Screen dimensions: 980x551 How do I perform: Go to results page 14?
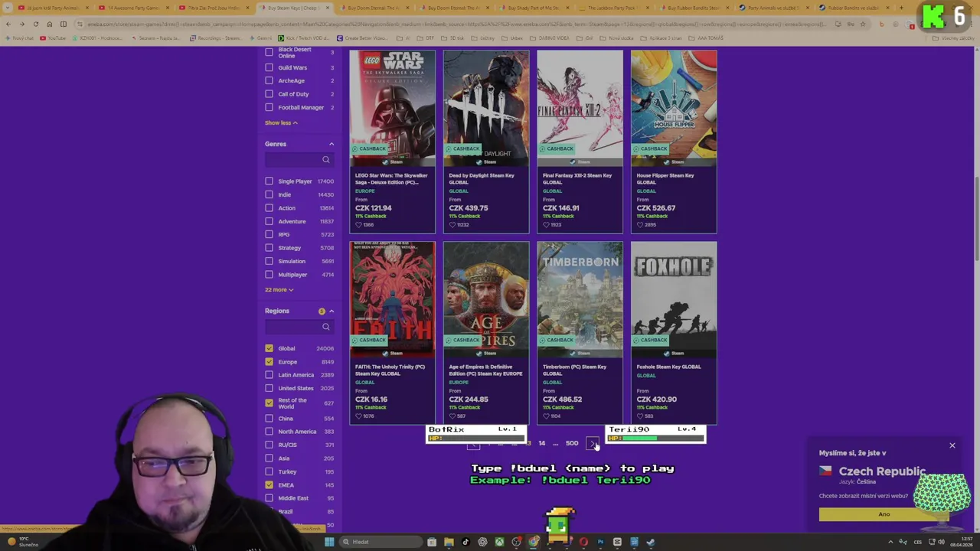point(541,443)
